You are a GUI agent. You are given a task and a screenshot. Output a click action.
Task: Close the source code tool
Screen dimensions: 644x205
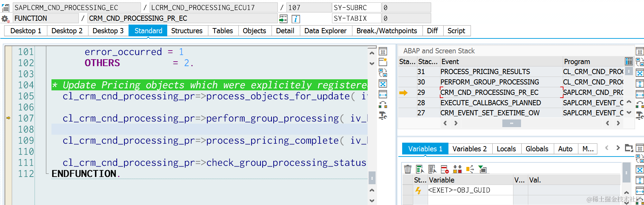383,52
